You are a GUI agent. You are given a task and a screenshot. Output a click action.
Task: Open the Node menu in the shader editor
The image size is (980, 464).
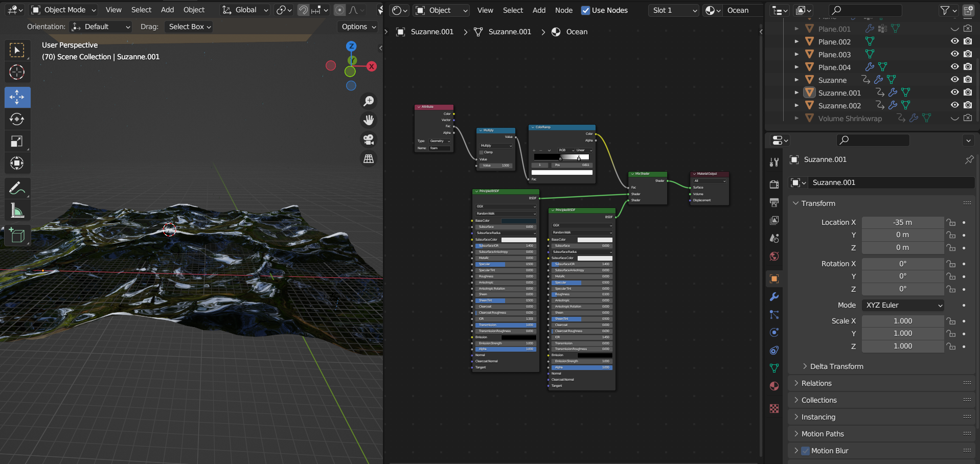point(563,10)
